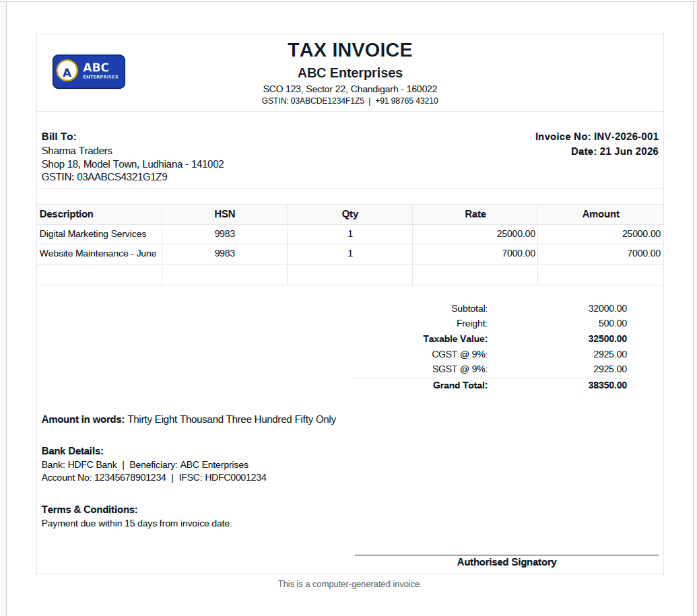
Task: Select buyer GSTIN 03AABCS4321G1Z9
Action: click(104, 177)
